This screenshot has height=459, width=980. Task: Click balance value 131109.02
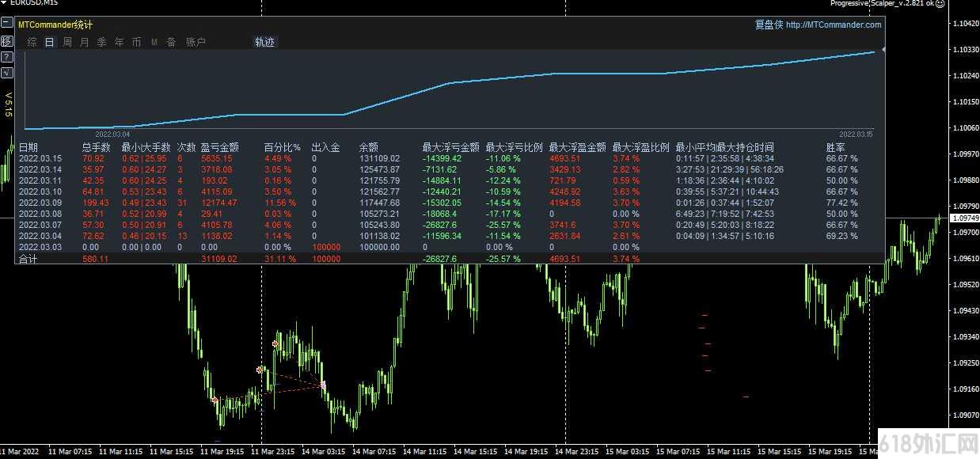(x=379, y=158)
